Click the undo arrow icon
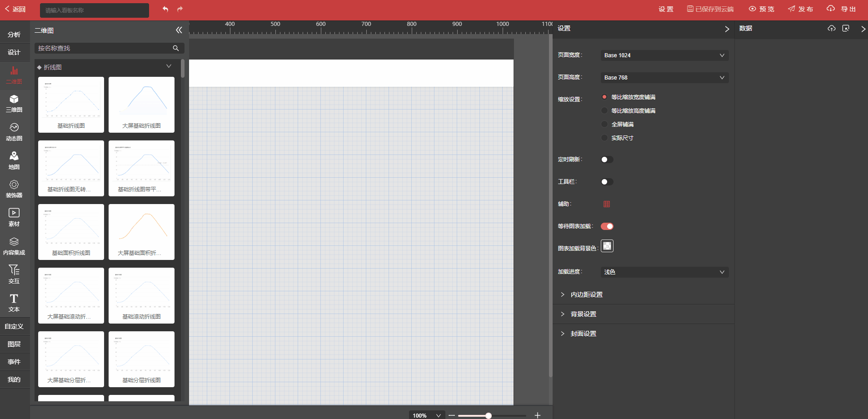Viewport: 868px width, 419px height. [165, 9]
